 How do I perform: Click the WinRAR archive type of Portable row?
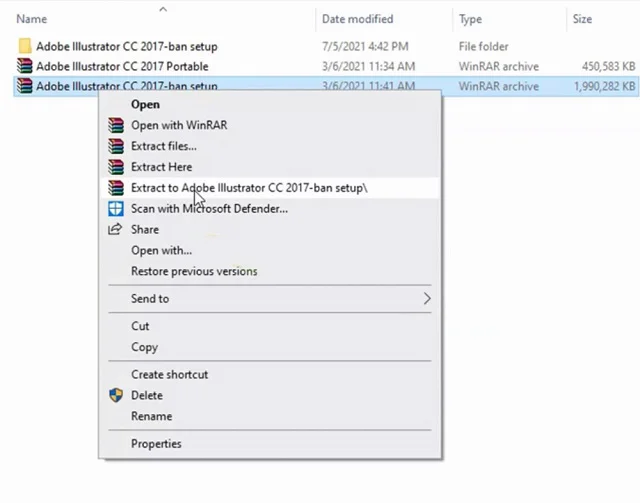[x=499, y=66]
